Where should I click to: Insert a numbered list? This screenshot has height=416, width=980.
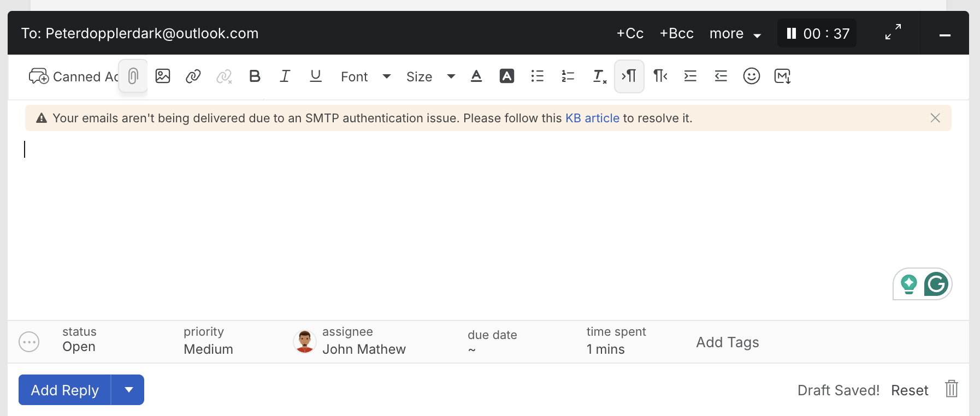tap(568, 76)
